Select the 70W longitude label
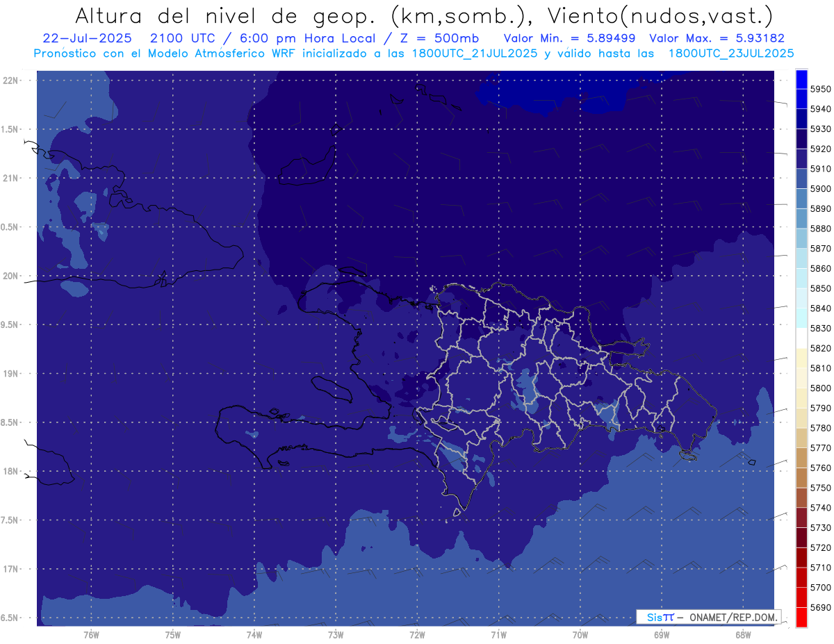This screenshot has height=644, width=834. pos(580,634)
